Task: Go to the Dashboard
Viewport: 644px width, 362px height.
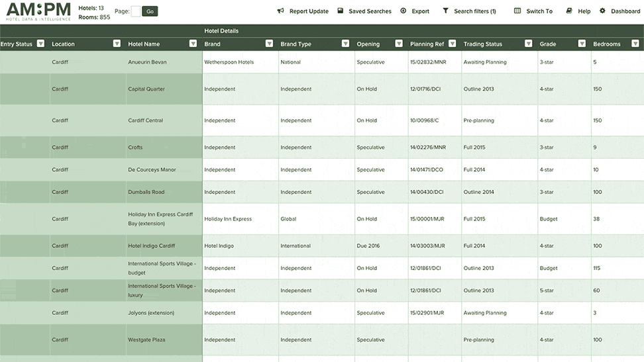Action: point(625,11)
